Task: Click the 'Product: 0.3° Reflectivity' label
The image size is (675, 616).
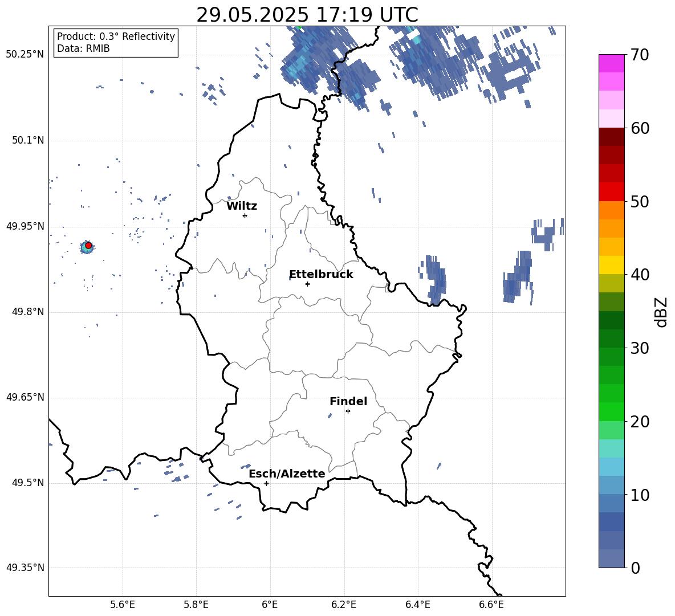Action: (x=116, y=36)
